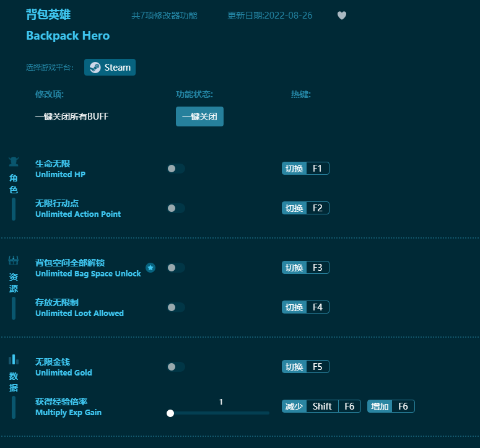Click 共7项修改器功能 text
This screenshot has width=480, height=448.
pos(164,15)
